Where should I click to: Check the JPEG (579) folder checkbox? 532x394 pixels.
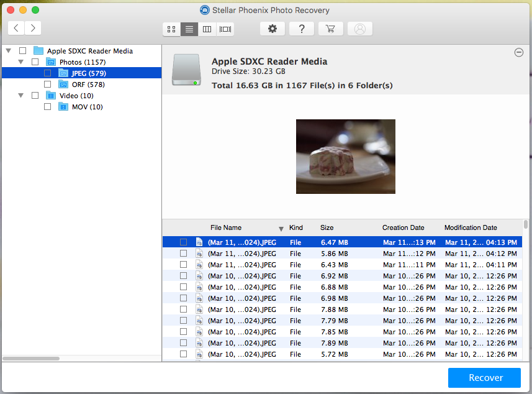[47, 73]
